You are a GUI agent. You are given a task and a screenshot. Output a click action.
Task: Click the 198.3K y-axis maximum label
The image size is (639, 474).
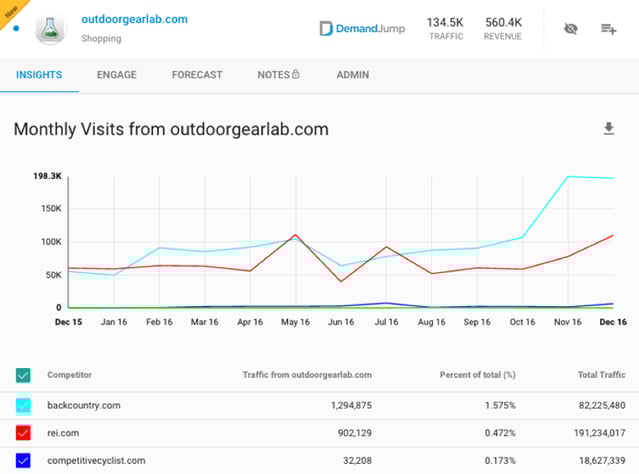tap(48, 176)
